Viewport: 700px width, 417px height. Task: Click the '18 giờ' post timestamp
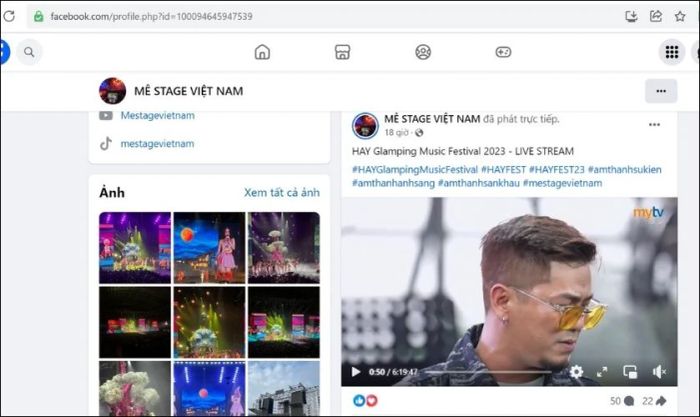coord(396,133)
